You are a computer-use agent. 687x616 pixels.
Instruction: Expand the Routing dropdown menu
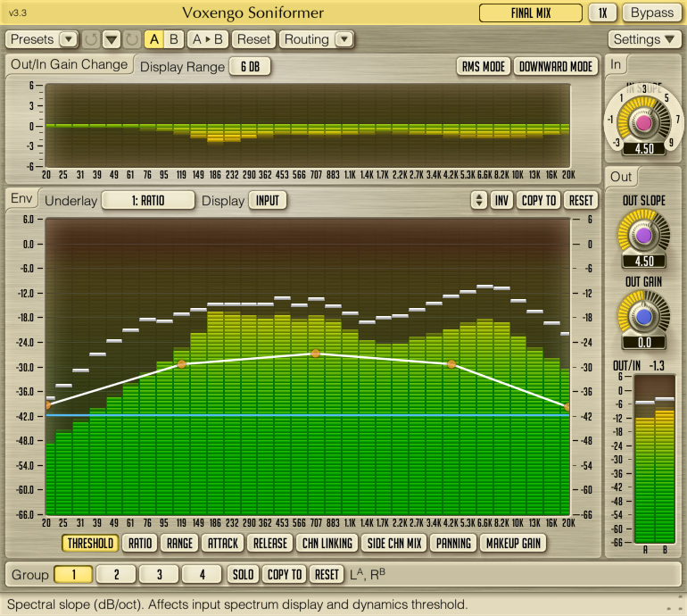pos(344,39)
